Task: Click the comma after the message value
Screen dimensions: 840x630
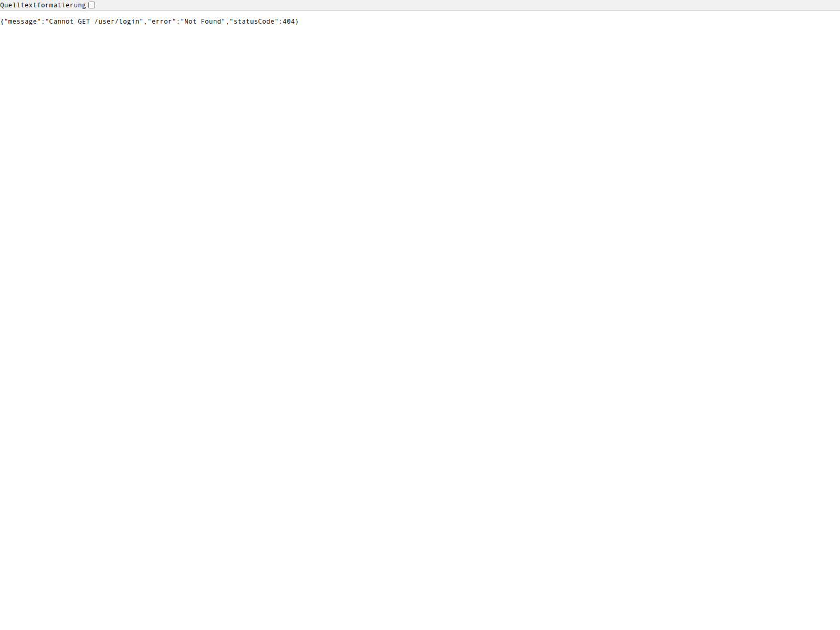Action: [x=145, y=22]
